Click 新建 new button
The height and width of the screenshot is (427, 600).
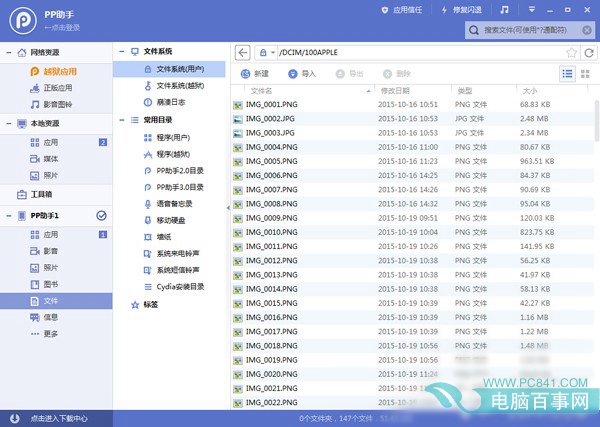click(255, 74)
